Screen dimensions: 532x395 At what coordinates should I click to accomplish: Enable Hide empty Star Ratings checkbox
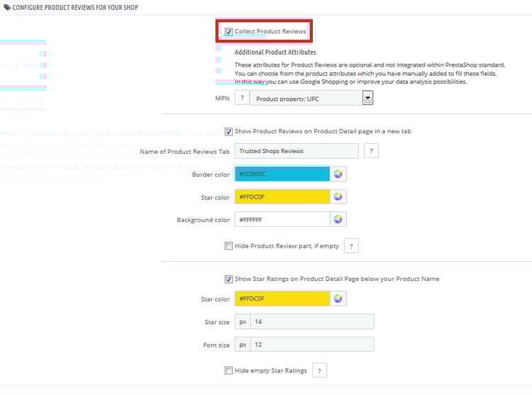228,371
